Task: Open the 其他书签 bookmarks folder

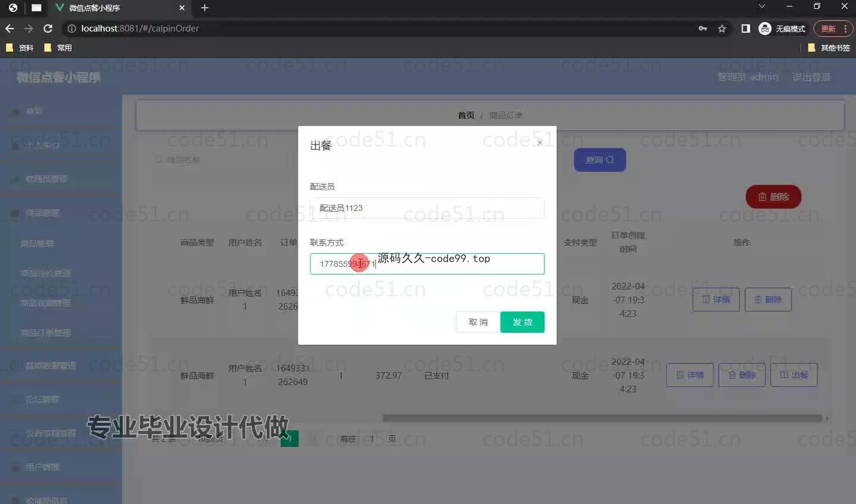Action: tap(829, 48)
